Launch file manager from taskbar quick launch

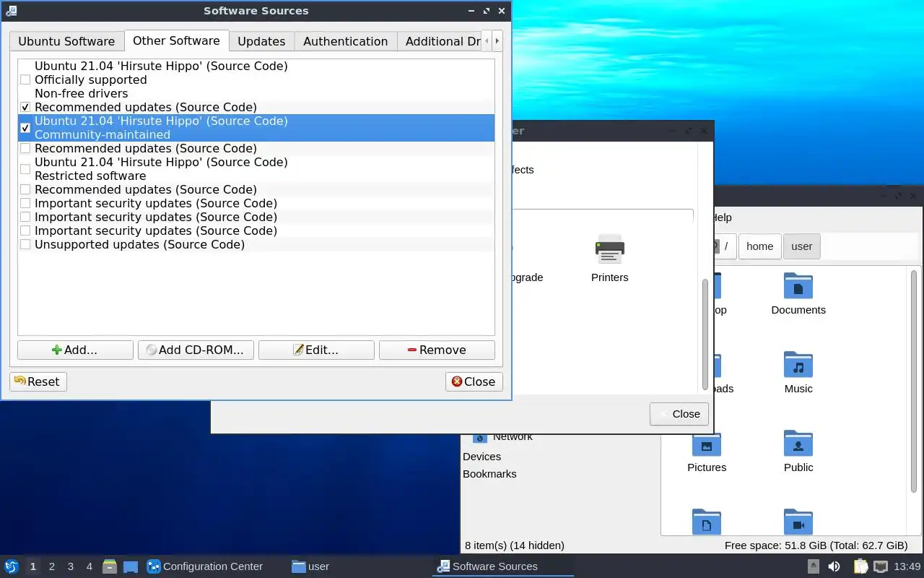point(110,566)
